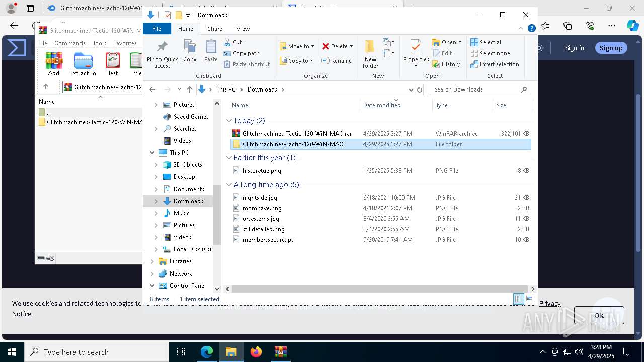
Task: Click the Paste ribbon icon
Action: [x=211, y=51]
